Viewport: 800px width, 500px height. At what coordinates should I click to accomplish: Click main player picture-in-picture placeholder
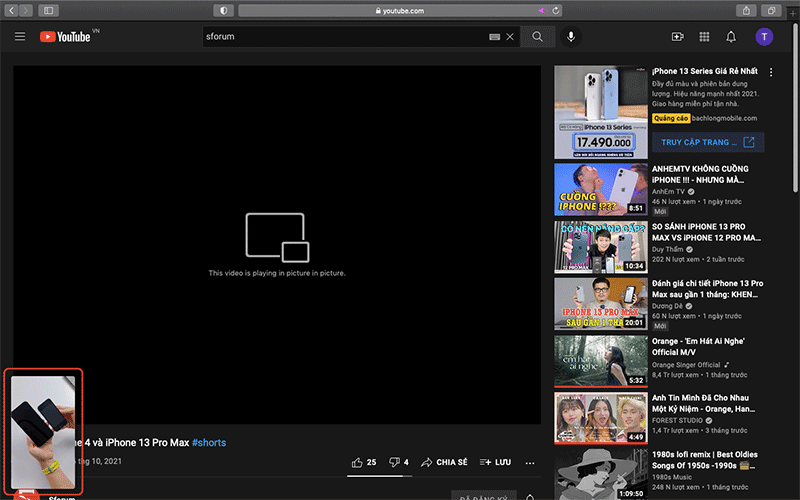click(x=277, y=244)
